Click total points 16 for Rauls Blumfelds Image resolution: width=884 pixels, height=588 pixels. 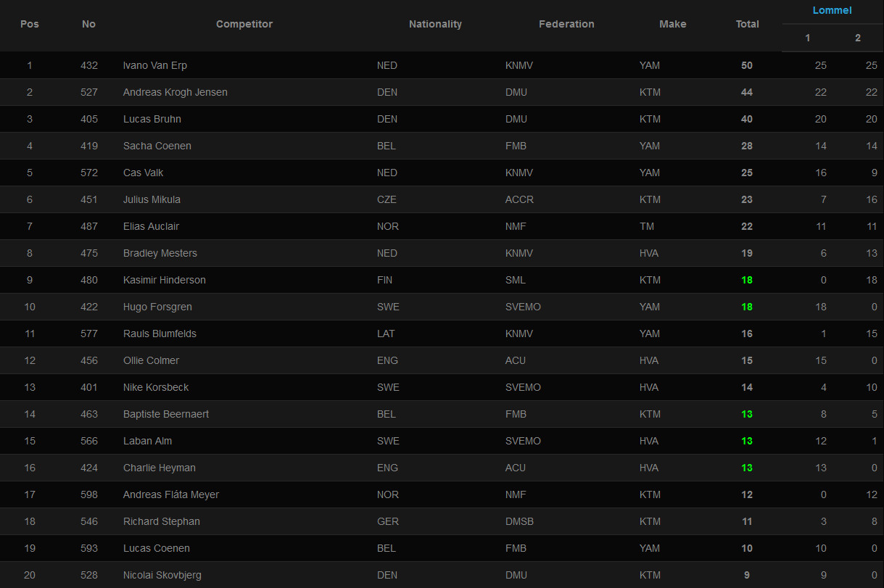747,334
